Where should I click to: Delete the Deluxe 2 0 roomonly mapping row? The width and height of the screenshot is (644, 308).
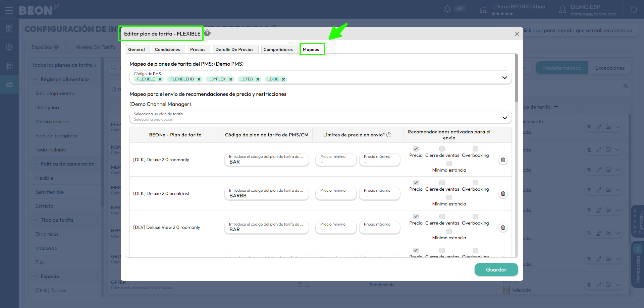(x=503, y=160)
